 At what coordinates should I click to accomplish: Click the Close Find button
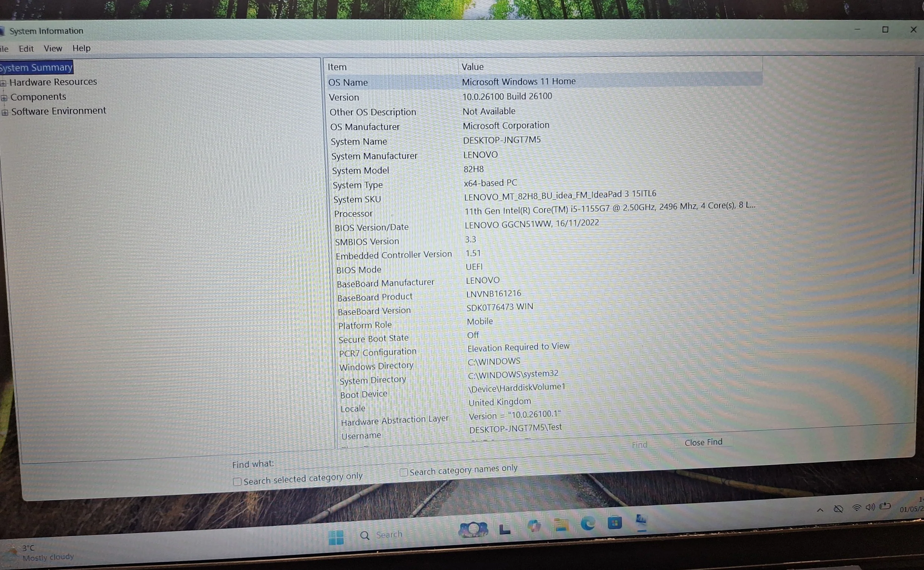[703, 442]
